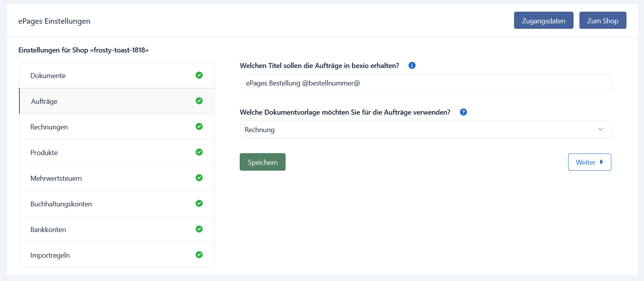Save settings with the Speichern button

click(x=263, y=162)
